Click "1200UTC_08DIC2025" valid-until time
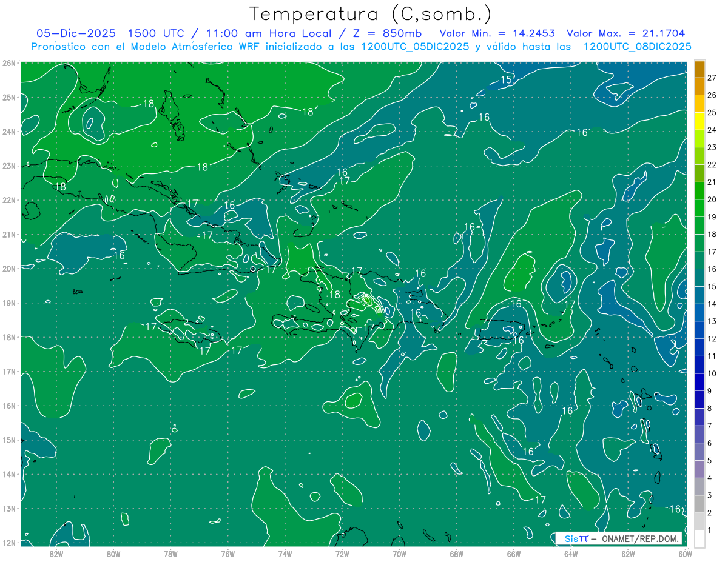The height and width of the screenshot is (562, 728). [x=637, y=47]
